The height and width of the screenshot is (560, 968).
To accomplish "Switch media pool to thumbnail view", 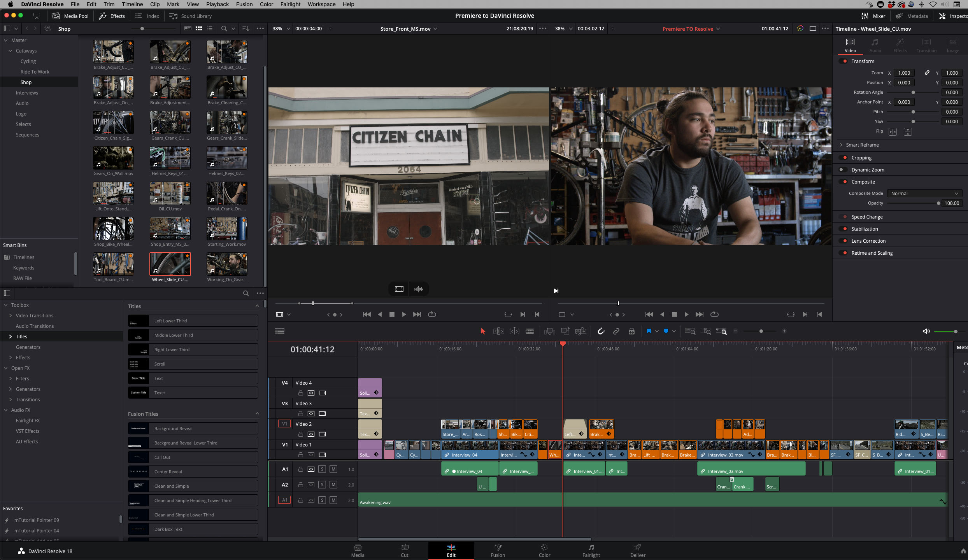I will 199,28.
